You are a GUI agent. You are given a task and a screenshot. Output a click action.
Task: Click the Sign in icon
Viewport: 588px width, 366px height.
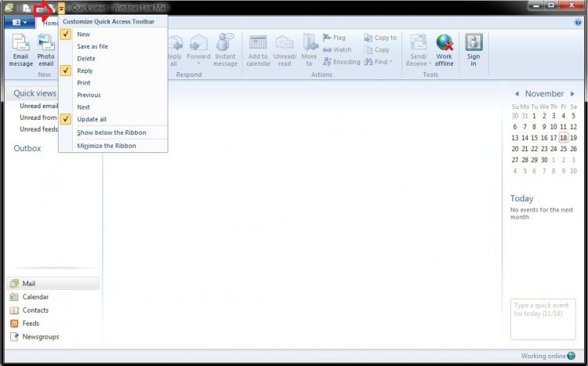(x=474, y=50)
